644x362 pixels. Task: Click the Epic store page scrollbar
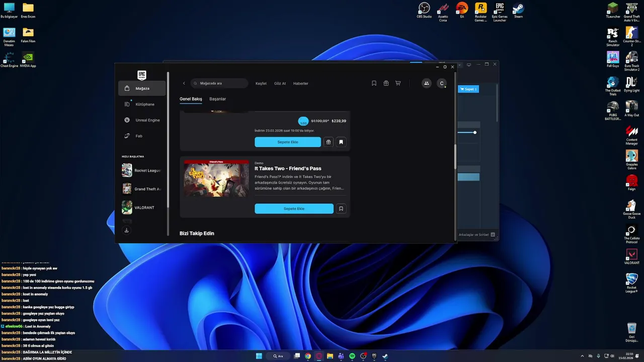[x=455, y=156]
